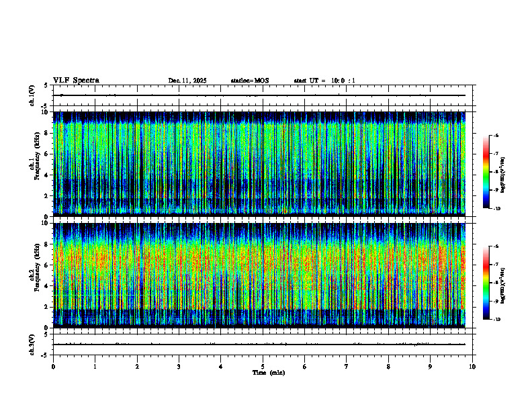This screenshot has height=411, width=532.
Task: Click the ch.1 frequency axis "4" tick label
Action: pos(47,175)
